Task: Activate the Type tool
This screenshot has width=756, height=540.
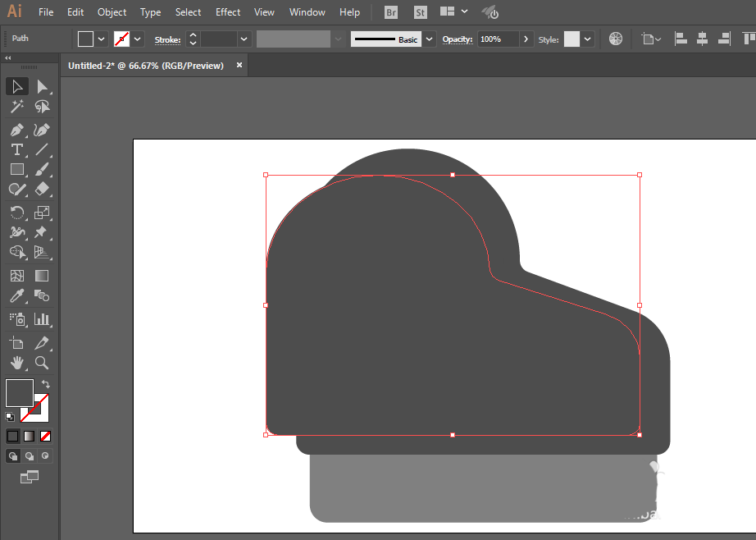Action: click(x=17, y=149)
